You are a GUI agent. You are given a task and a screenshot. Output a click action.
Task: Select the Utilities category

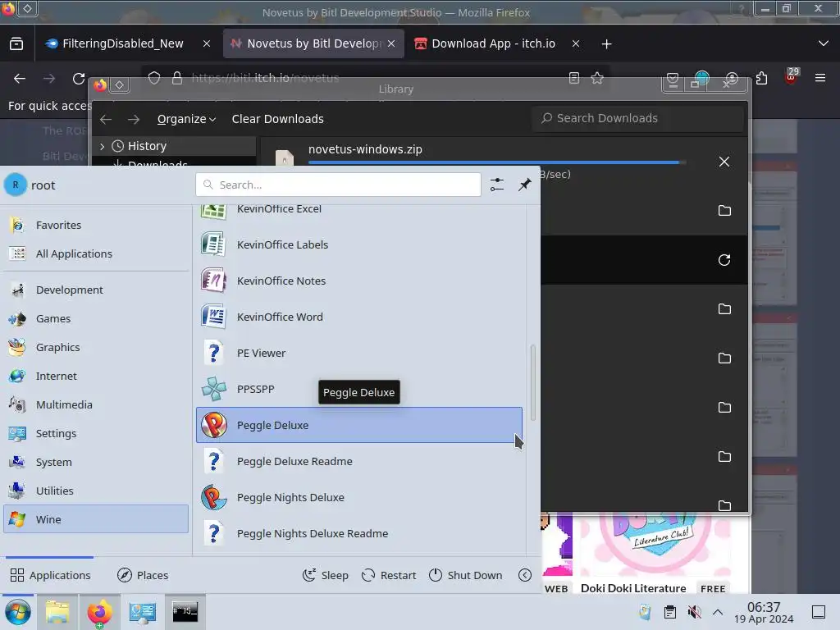click(x=96, y=491)
